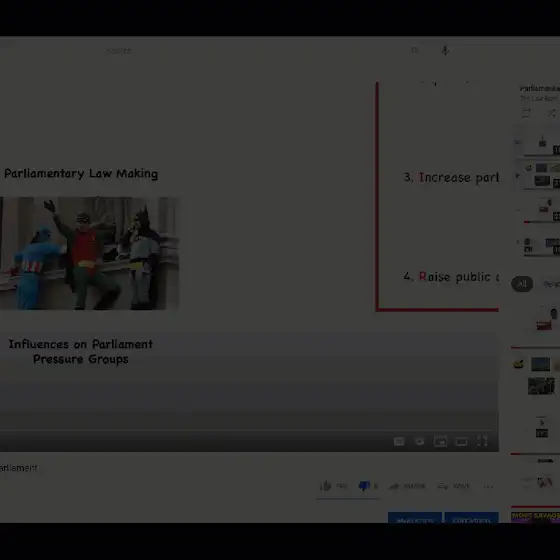Click the magnifier search icon
Viewport: 560px width, 560px height.
coord(415,50)
